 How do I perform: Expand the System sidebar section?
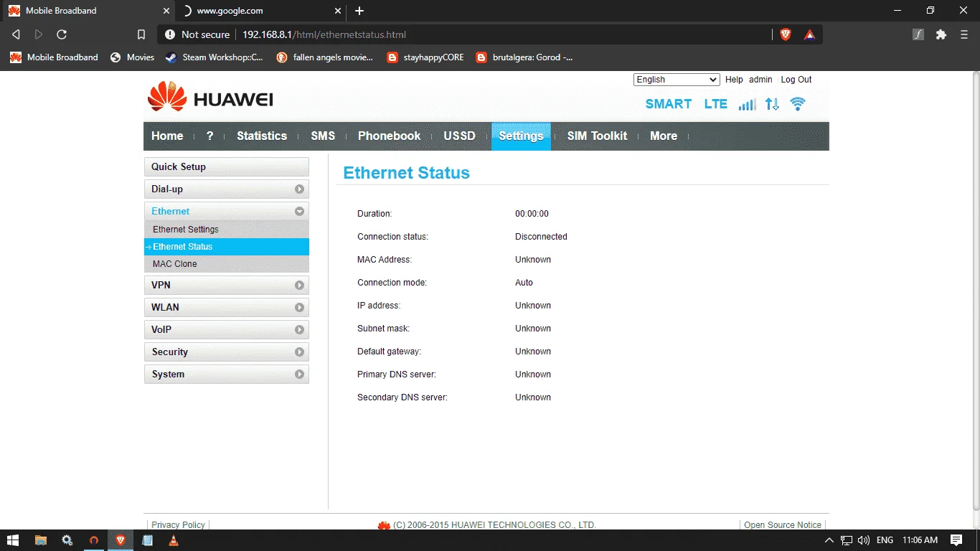pos(227,375)
